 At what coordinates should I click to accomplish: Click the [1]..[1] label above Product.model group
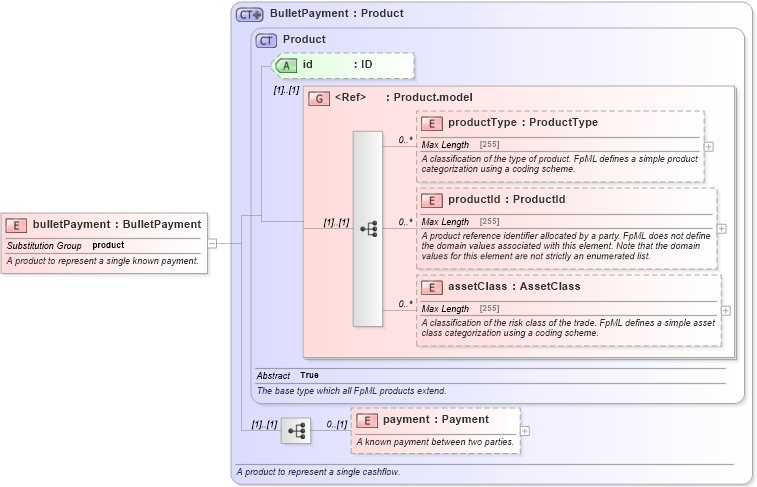(286, 90)
